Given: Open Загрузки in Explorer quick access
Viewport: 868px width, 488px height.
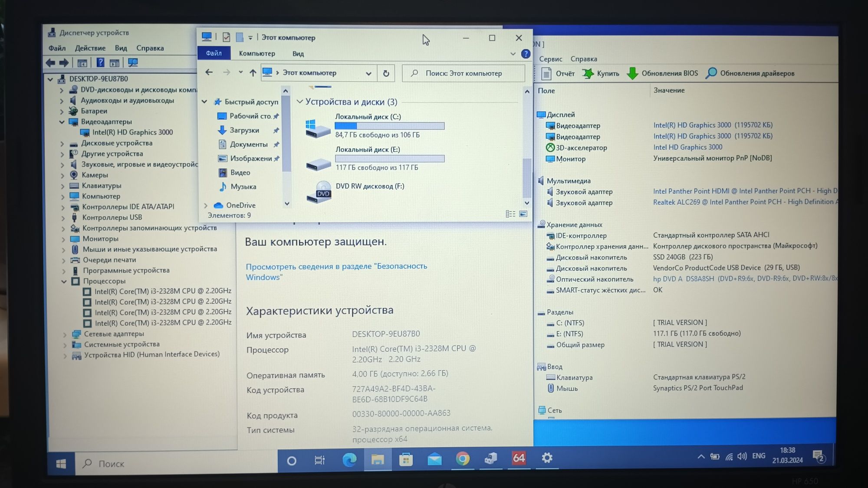Looking at the screenshot, I should (244, 130).
